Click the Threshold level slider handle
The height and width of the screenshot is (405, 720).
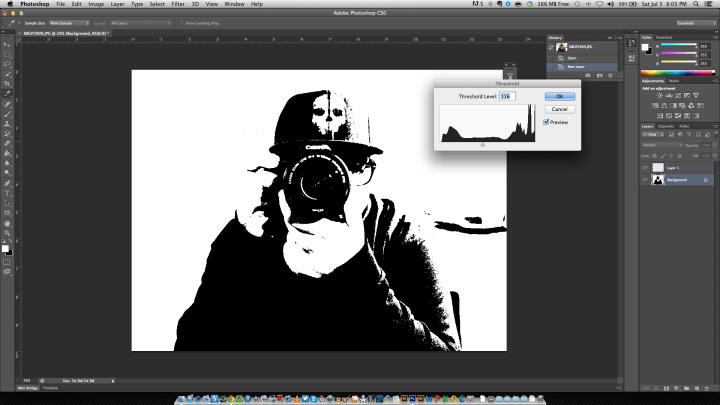[x=483, y=145]
